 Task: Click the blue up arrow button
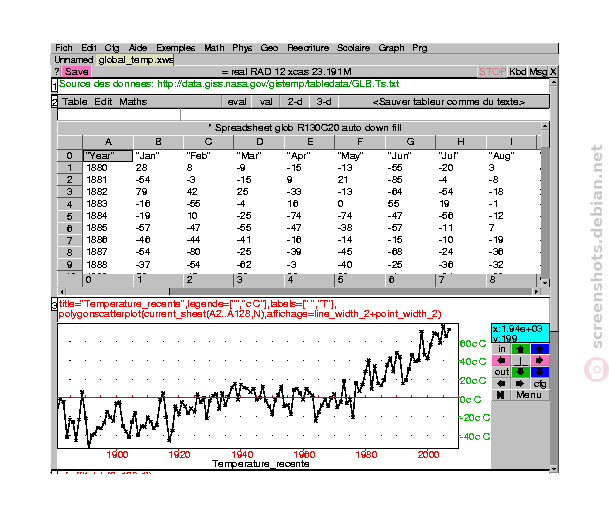tap(539, 349)
